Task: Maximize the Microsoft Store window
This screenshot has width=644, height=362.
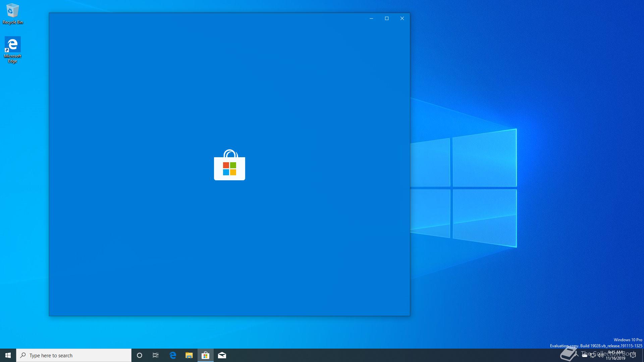Action: pyautogui.click(x=387, y=18)
